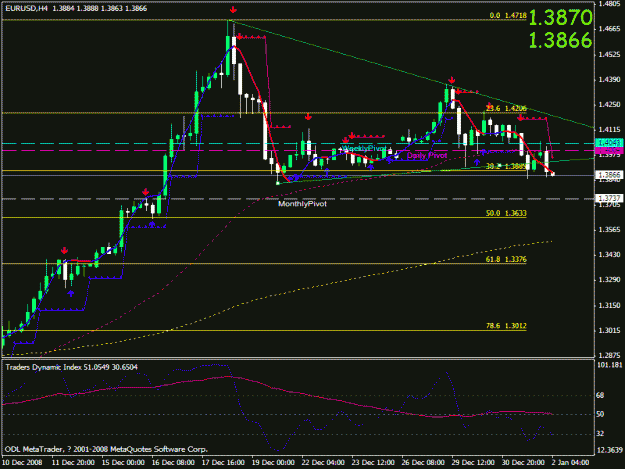
Task: Click the 1.2875 price axis label
Action: tap(610, 355)
